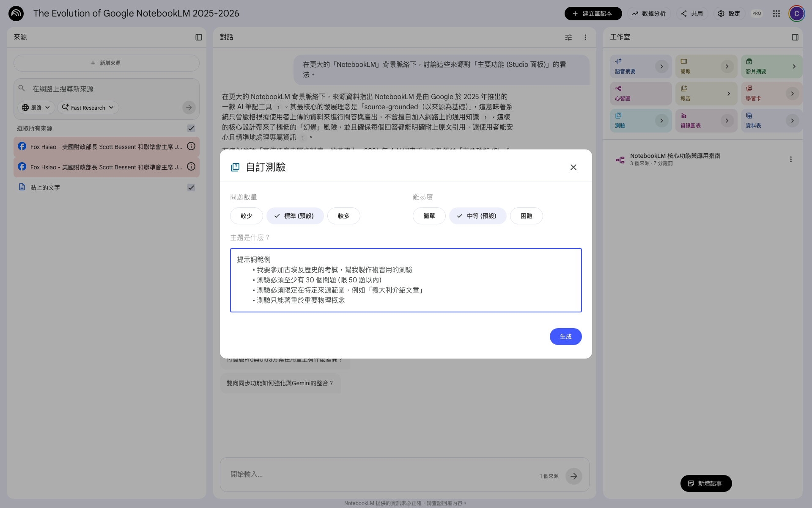Expand 學習卡 customization chevron
This screenshot has width=812, height=508.
click(792, 94)
